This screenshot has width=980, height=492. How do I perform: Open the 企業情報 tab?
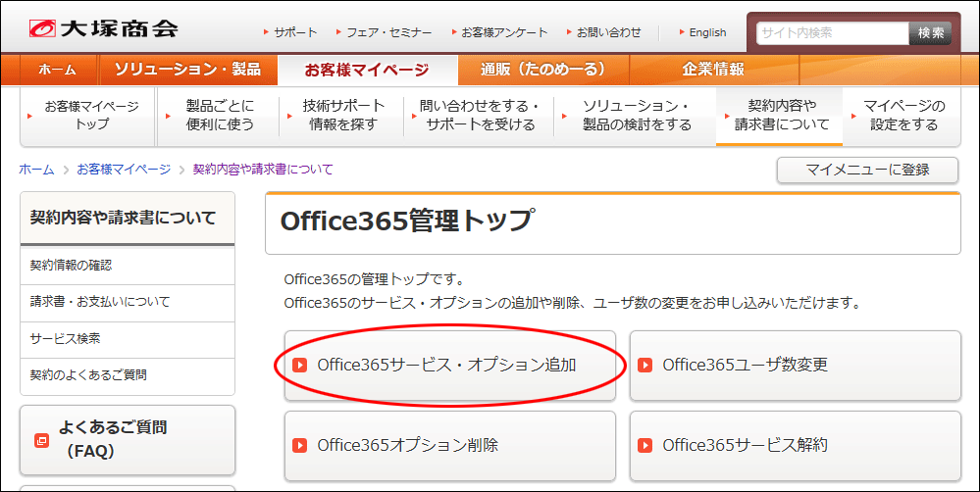(713, 70)
